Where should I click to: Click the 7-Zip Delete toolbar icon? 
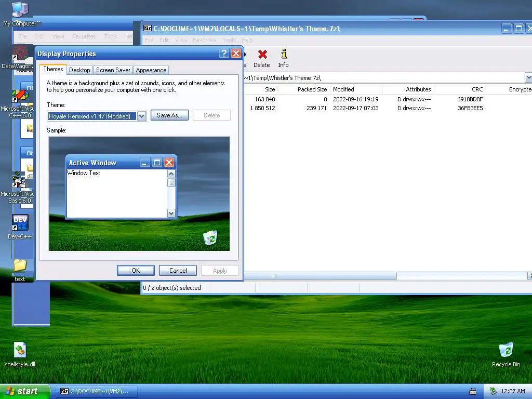[262, 59]
